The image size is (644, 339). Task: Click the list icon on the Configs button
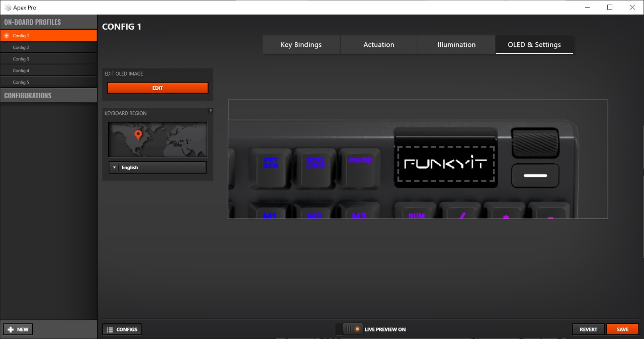click(x=110, y=329)
